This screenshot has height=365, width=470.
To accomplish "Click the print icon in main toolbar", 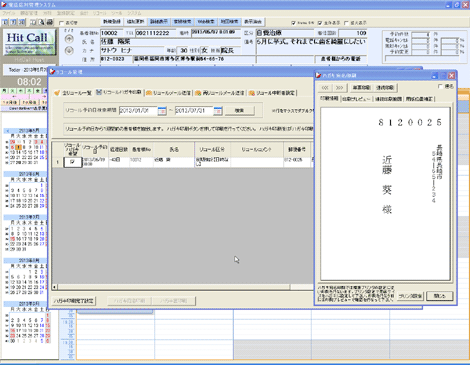I will 50,22.
